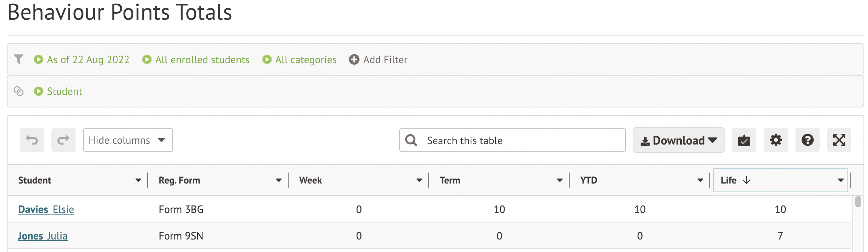
Task: Click the table settings gear icon
Action: click(775, 140)
